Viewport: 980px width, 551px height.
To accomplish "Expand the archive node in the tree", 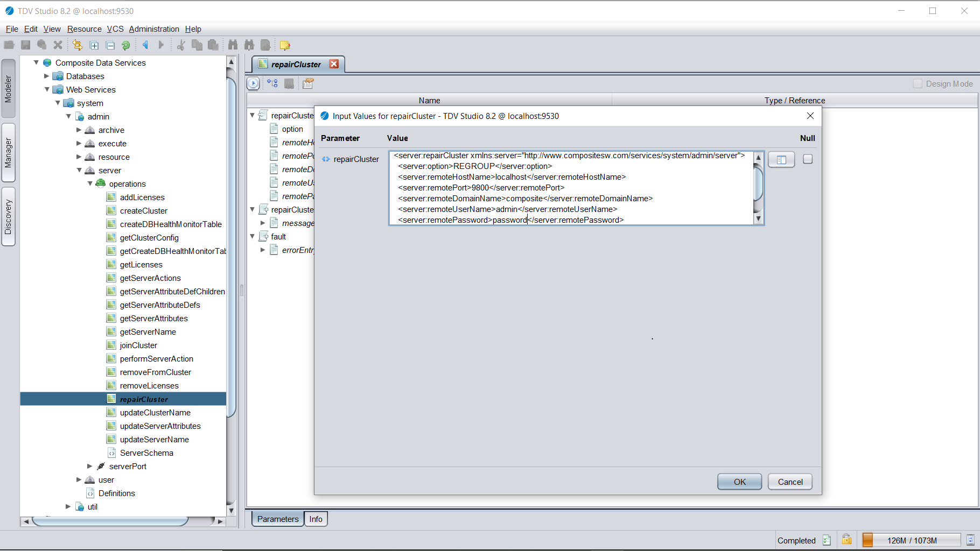I will [79, 130].
